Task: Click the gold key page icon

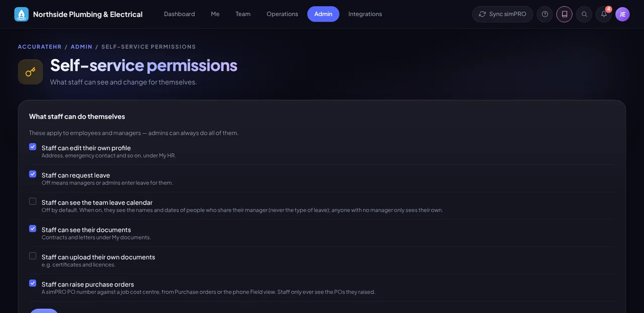Action: 30,72
